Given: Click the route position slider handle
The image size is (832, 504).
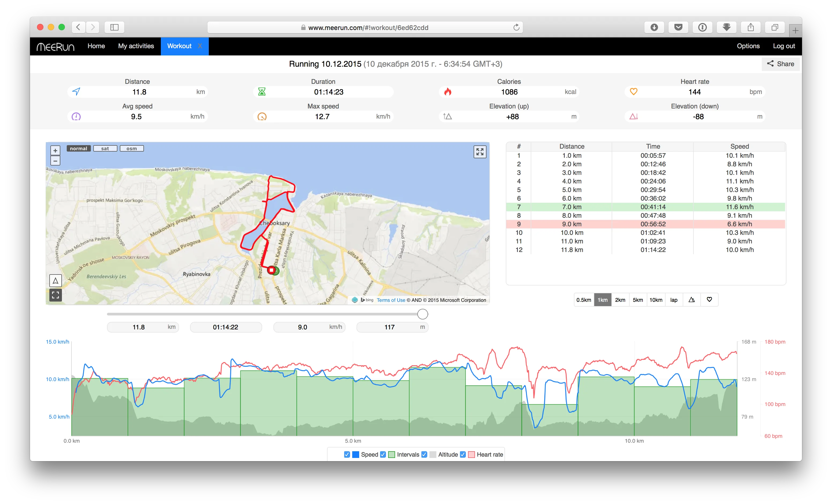Looking at the screenshot, I should (x=422, y=314).
